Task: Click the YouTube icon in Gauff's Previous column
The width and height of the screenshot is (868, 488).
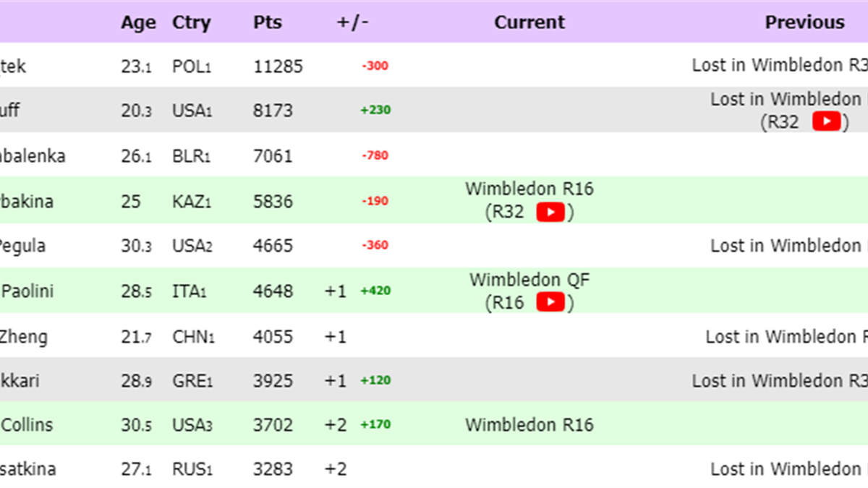Action: tap(826, 121)
